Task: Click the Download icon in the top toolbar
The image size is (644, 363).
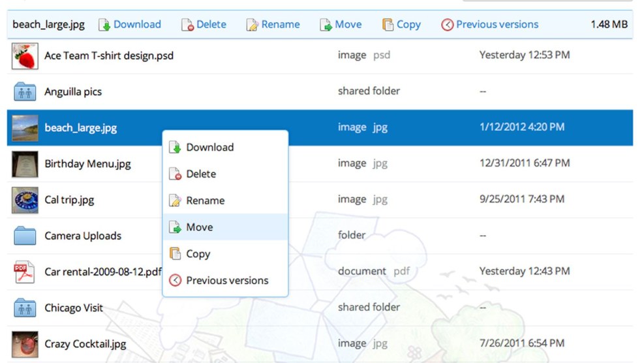Action: point(104,25)
